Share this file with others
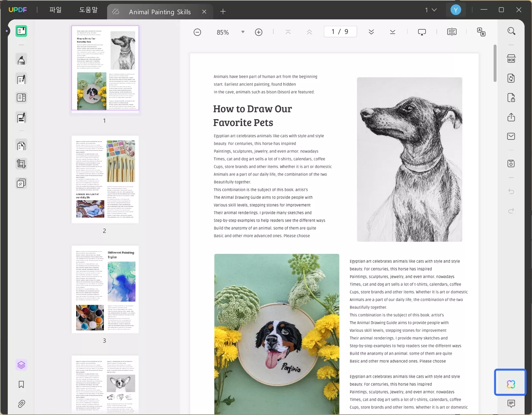The height and width of the screenshot is (415, 532). [511, 117]
